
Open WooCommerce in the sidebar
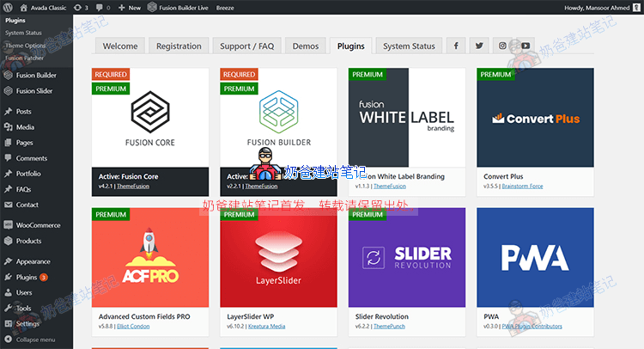click(x=38, y=225)
